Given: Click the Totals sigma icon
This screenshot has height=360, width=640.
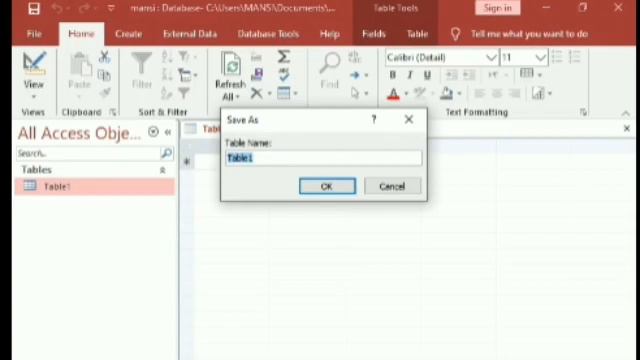Looking at the screenshot, I should pyautogui.click(x=284, y=57).
